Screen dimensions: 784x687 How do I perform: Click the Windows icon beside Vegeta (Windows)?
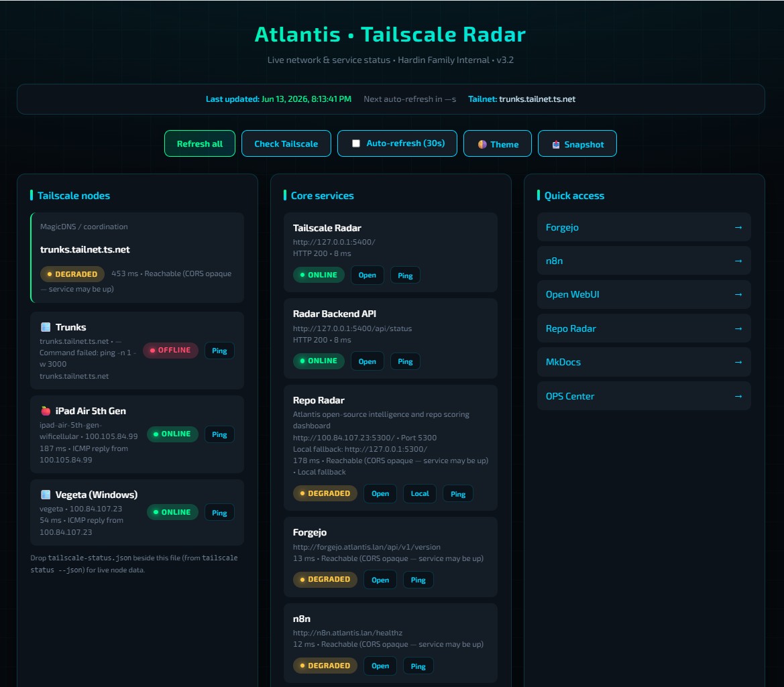pos(46,495)
